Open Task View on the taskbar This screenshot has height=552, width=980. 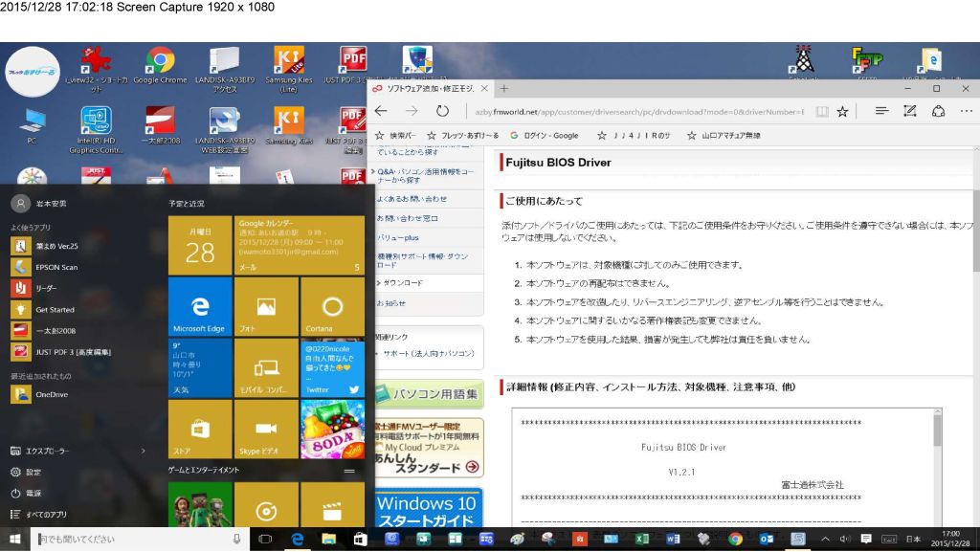point(265,539)
